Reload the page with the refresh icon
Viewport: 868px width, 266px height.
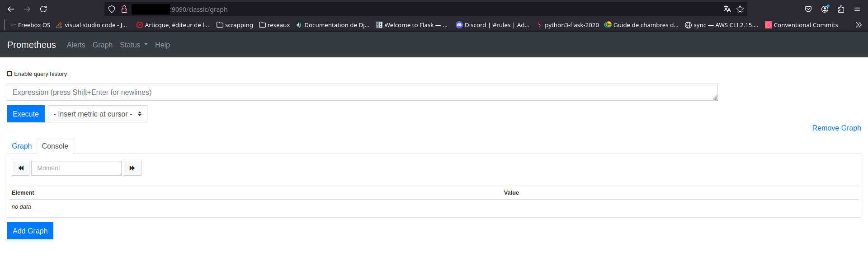[x=43, y=9]
